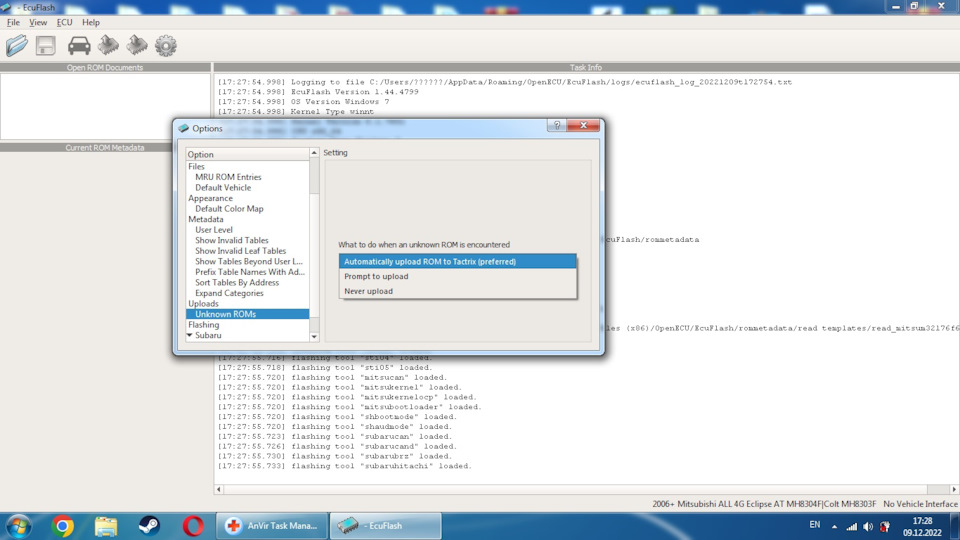960x540 pixels.
Task: Select Prompt to upload option
Action: click(x=457, y=276)
